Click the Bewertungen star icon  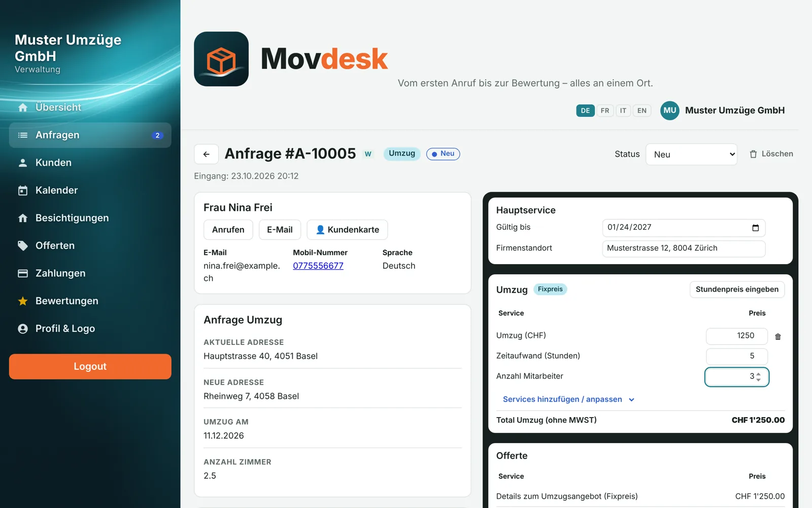point(23,301)
